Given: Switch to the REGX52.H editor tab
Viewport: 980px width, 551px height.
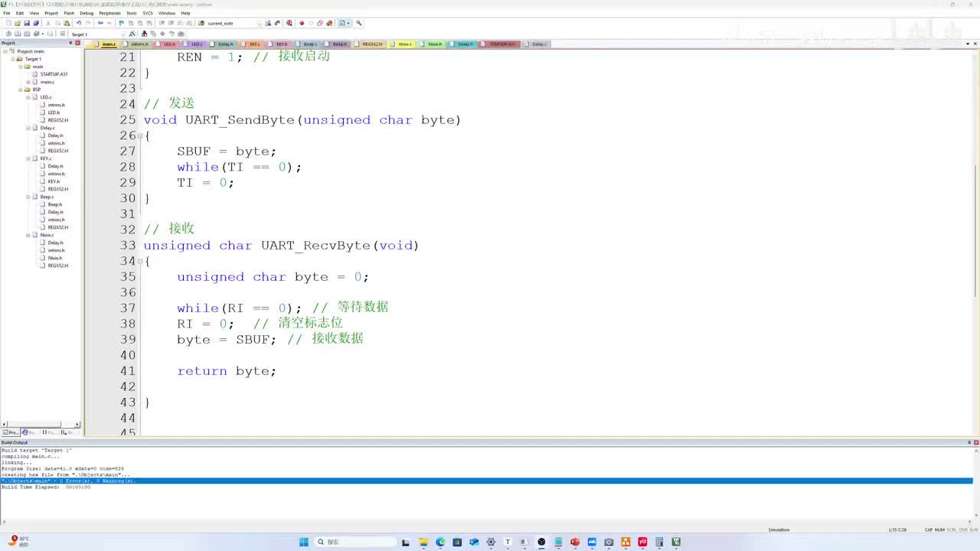Looking at the screenshot, I should (371, 44).
